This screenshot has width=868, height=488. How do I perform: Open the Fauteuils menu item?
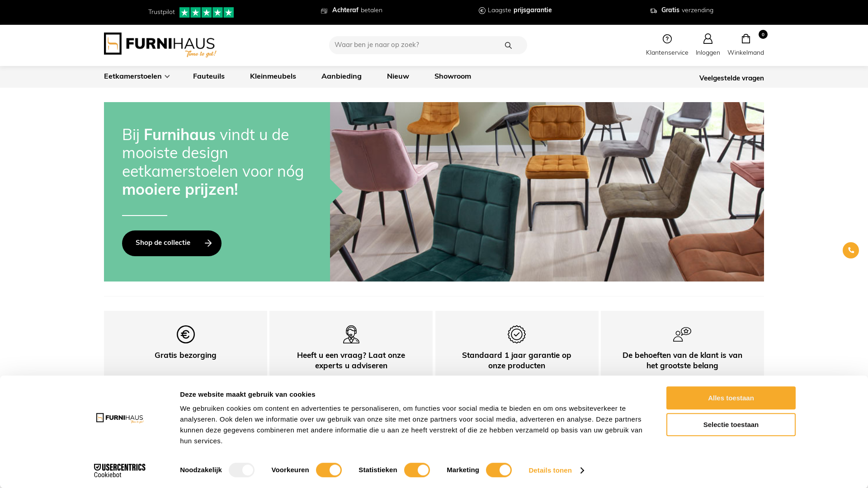pos(208,76)
